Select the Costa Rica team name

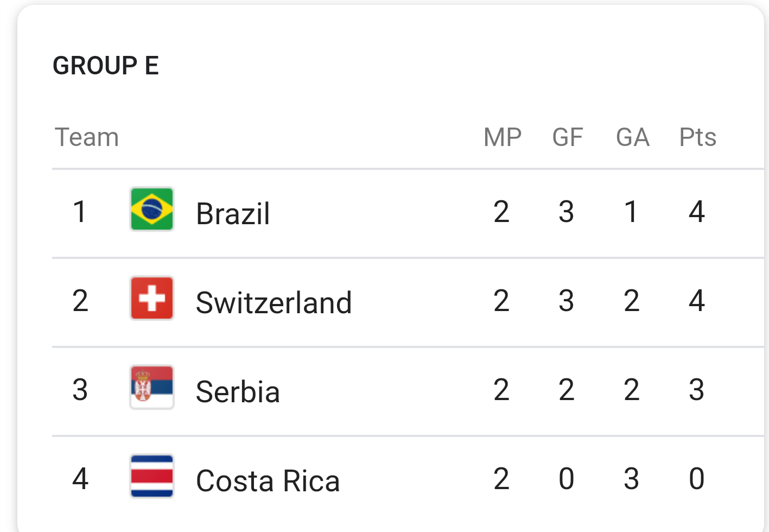click(x=268, y=480)
